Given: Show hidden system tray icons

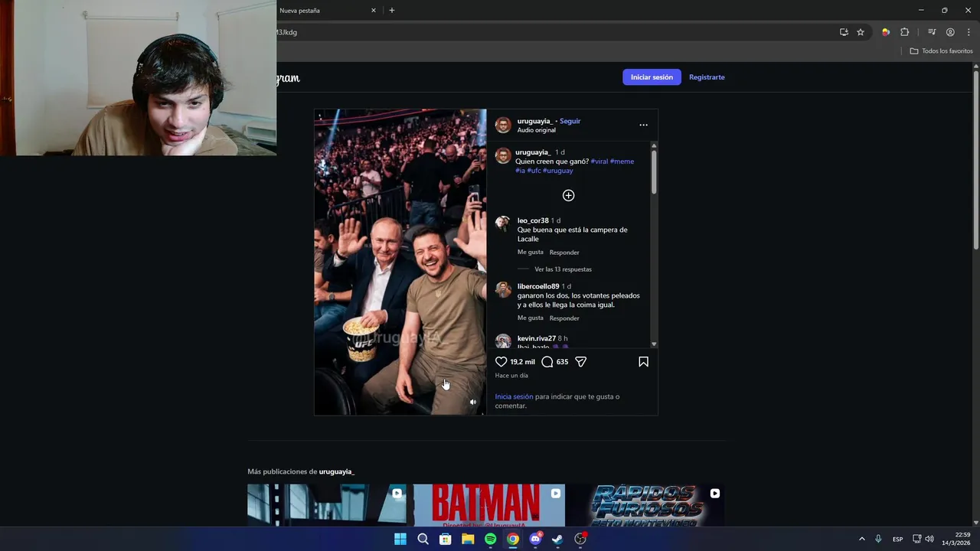Looking at the screenshot, I should pyautogui.click(x=861, y=539).
